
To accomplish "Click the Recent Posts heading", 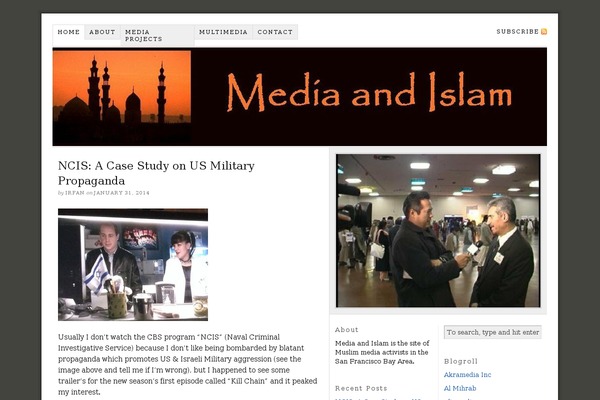I will coord(361,389).
